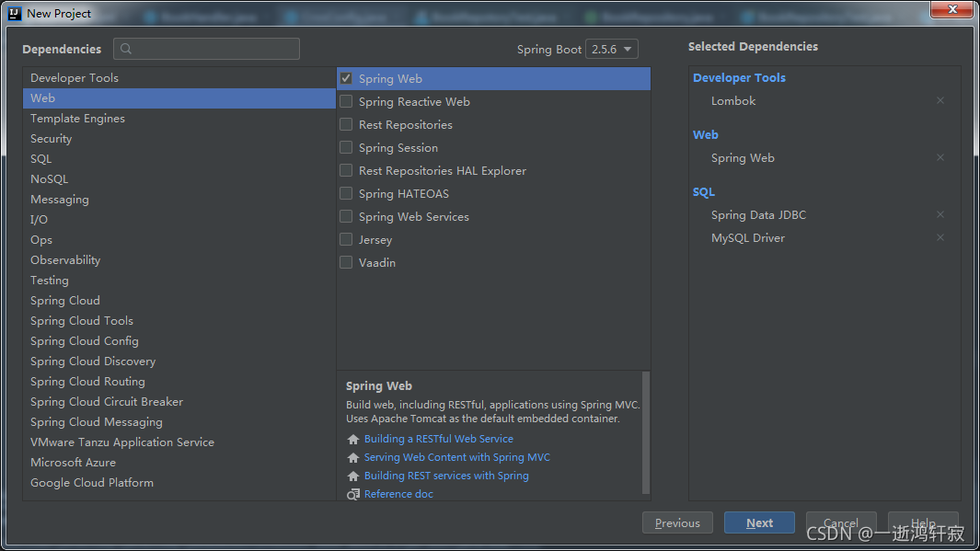Select Spring Cloud Config category

[179, 341]
